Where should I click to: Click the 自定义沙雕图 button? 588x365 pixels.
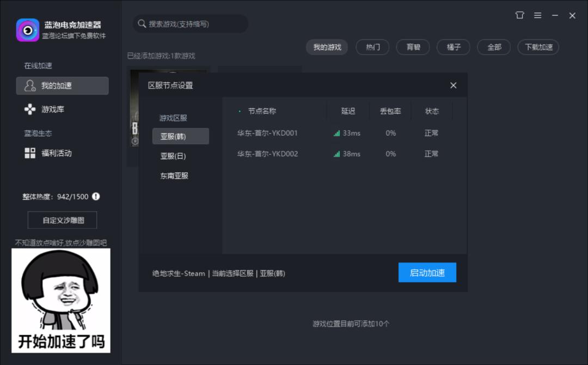(62, 220)
